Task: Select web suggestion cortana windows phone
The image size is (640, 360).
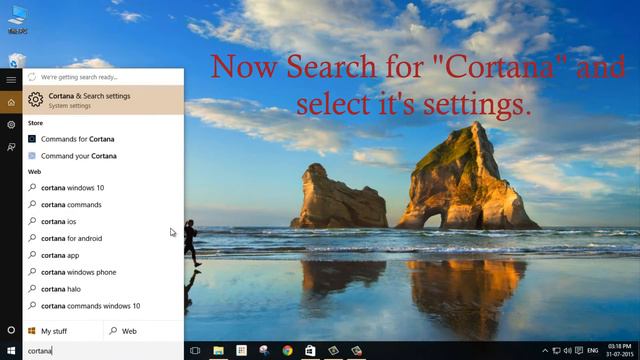Action: click(x=103, y=272)
